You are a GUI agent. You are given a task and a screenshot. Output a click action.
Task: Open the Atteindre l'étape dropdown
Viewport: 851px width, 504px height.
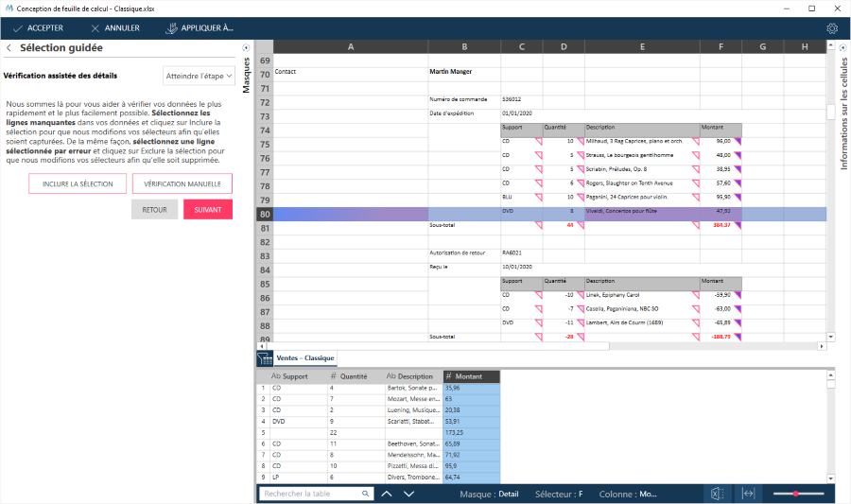pyautogui.click(x=194, y=76)
